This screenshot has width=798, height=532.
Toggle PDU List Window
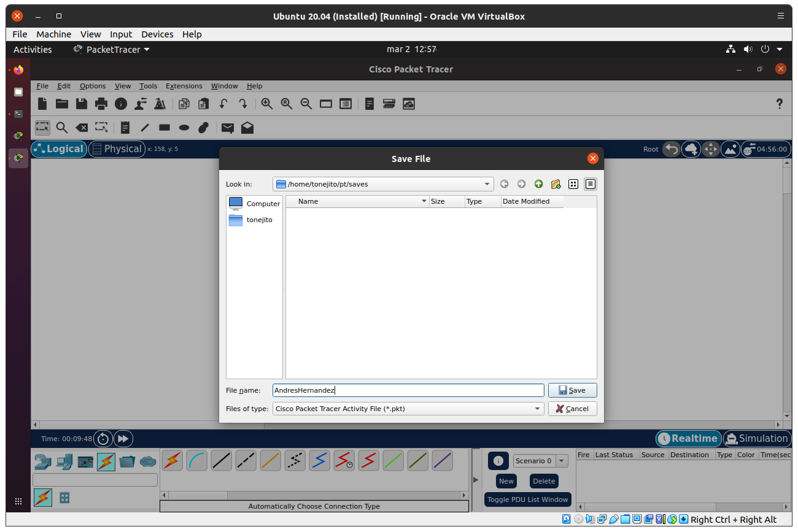527,499
